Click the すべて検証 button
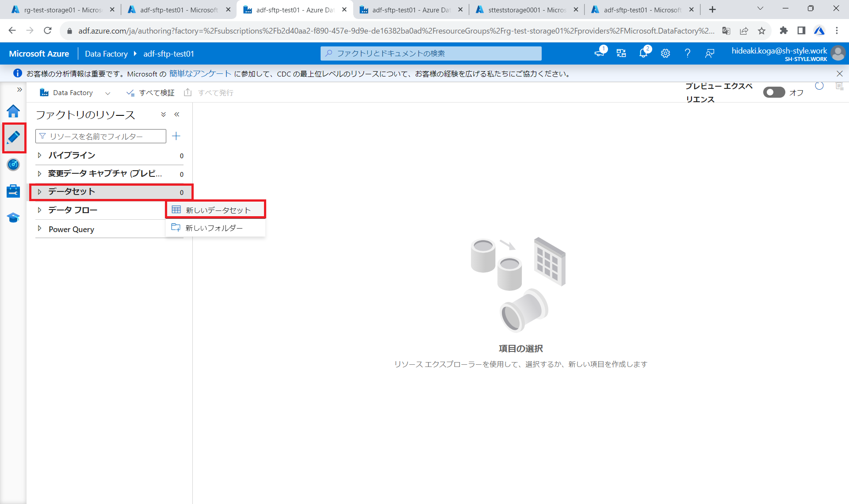Image resolution: width=849 pixels, height=504 pixels. pyautogui.click(x=151, y=93)
